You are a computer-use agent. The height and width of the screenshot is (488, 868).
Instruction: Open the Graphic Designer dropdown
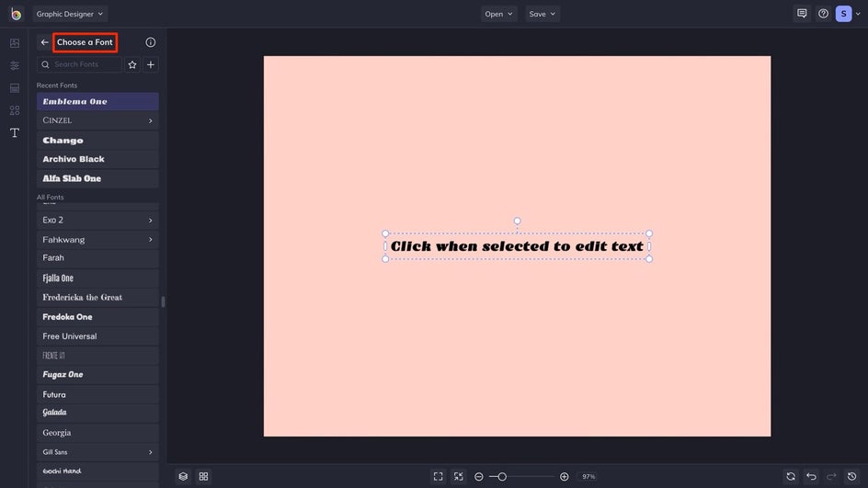pos(70,14)
